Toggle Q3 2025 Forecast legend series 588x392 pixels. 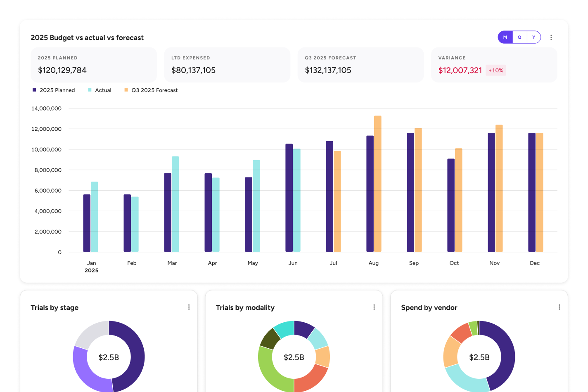151,90
